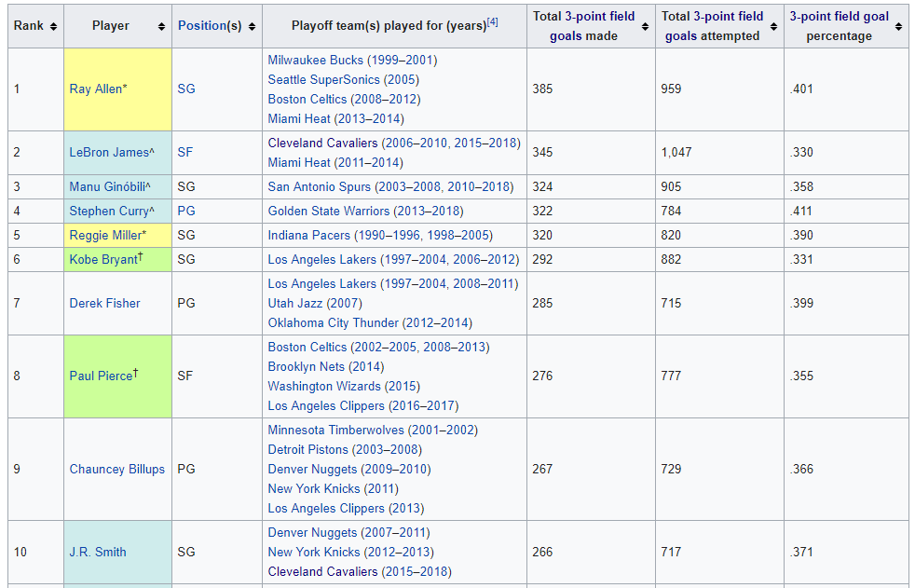Open Los Angeles Lakers link in Kobe Bryant row

click(x=322, y=260)
